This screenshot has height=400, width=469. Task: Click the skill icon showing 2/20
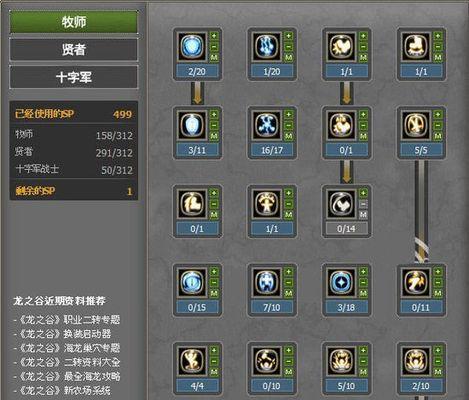pyautogui.click(x=192, y=46)
